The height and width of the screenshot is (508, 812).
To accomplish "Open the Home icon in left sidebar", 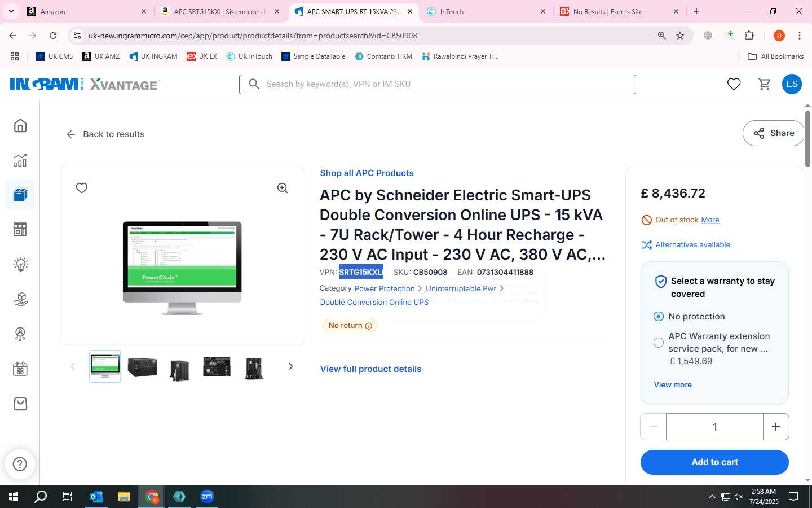I will pyautogui.click(x=20, y=125).
